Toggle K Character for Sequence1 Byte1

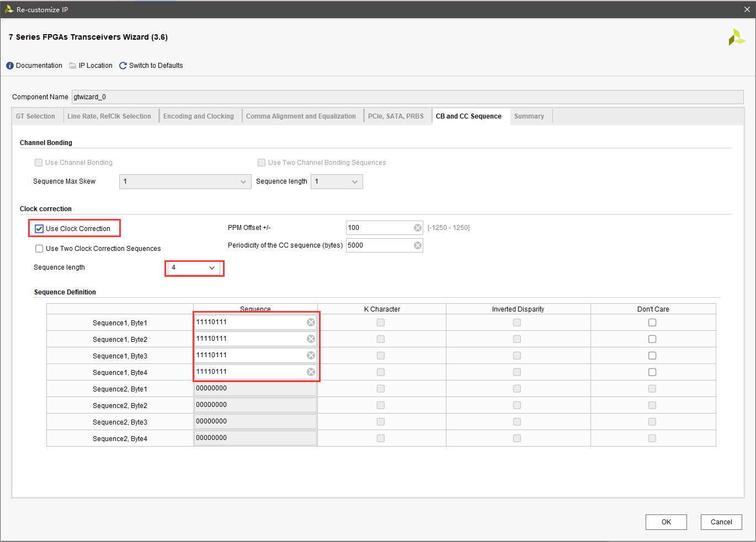click(381, 323)
